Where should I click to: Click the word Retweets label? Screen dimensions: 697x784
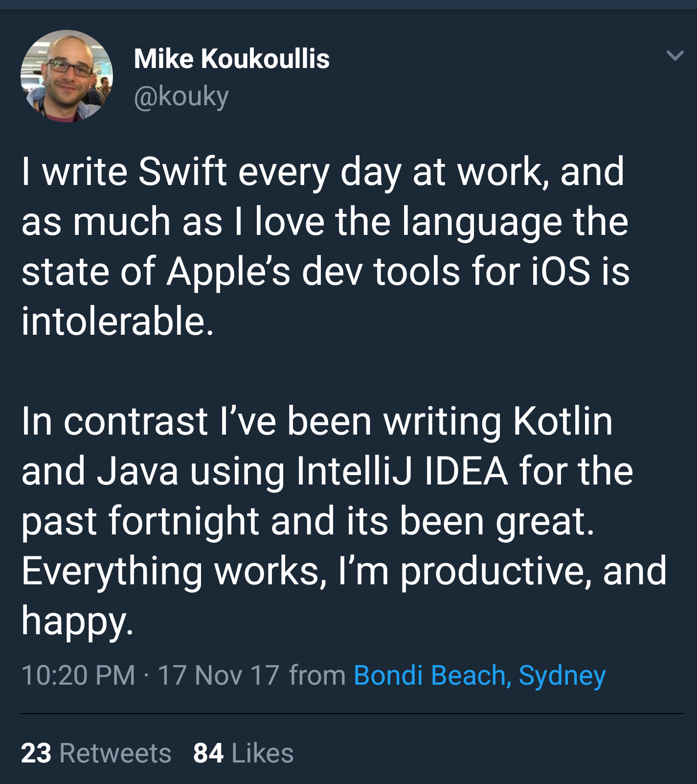click(x=115, y=753)
